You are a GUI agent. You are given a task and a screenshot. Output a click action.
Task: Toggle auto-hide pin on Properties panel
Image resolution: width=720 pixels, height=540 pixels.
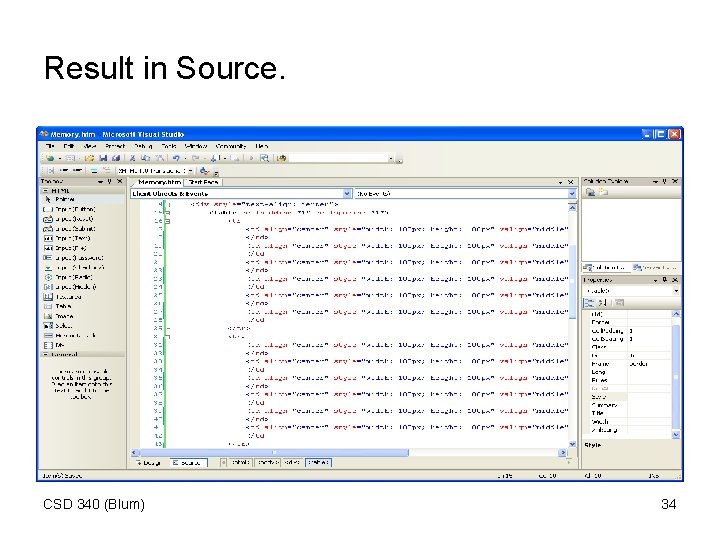(664, 280)
